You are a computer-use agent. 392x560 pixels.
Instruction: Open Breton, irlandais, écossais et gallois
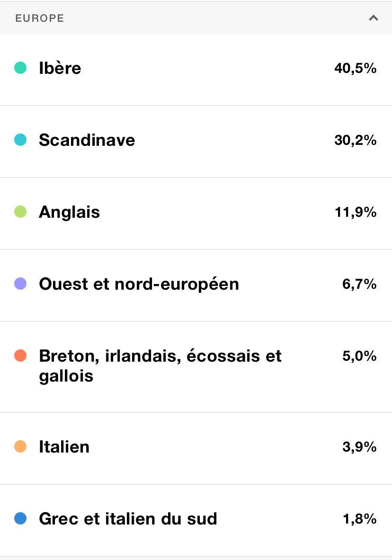click(x=160, y=366)
